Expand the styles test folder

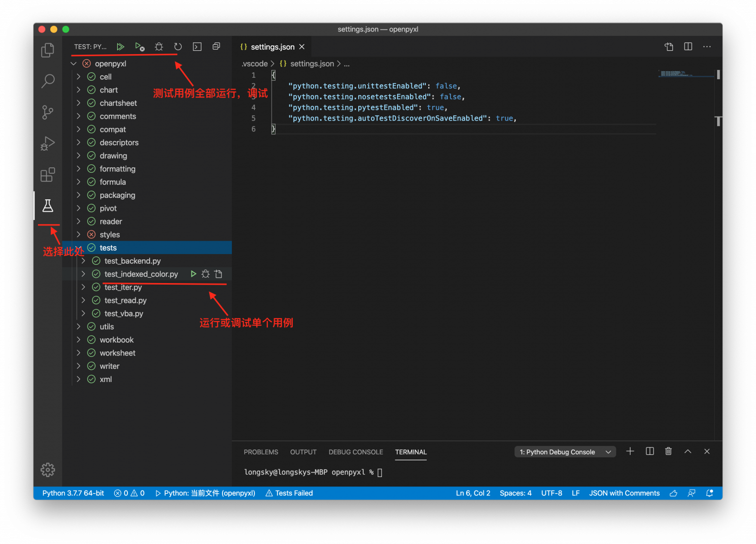pos(78,235)
